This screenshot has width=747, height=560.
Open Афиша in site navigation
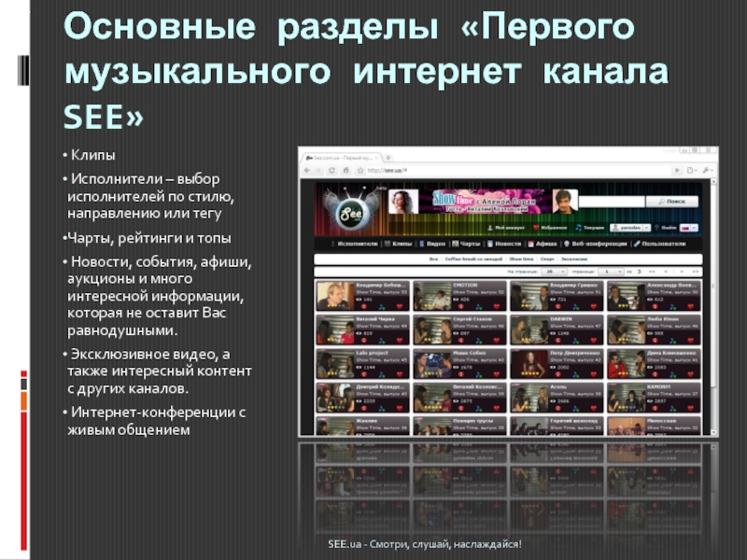click(x=543, y=244)
